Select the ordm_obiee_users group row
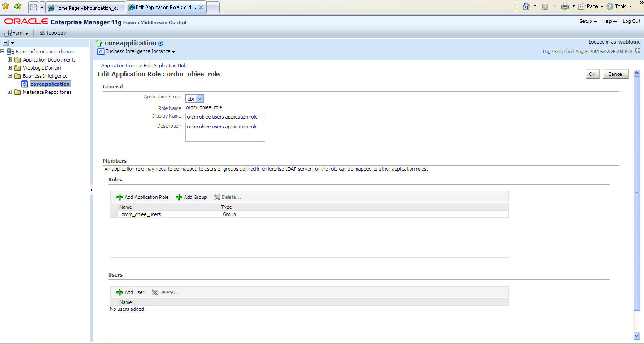 pos(141,214)
